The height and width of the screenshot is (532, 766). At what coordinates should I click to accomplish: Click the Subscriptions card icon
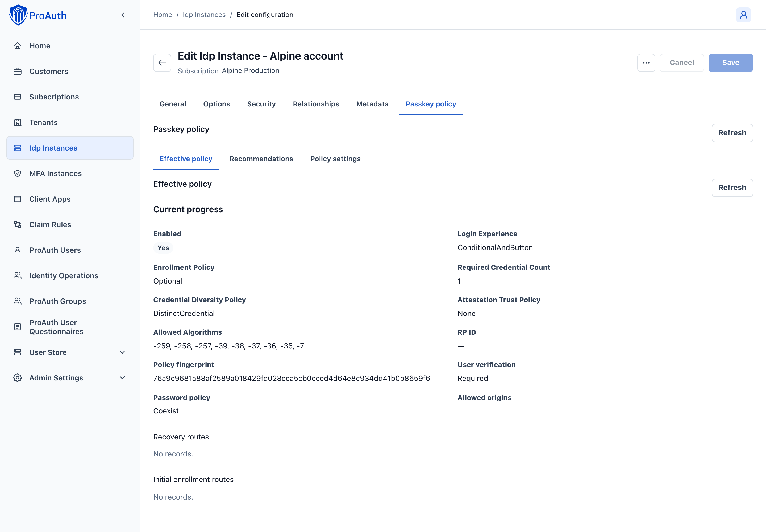click(18, 97)
